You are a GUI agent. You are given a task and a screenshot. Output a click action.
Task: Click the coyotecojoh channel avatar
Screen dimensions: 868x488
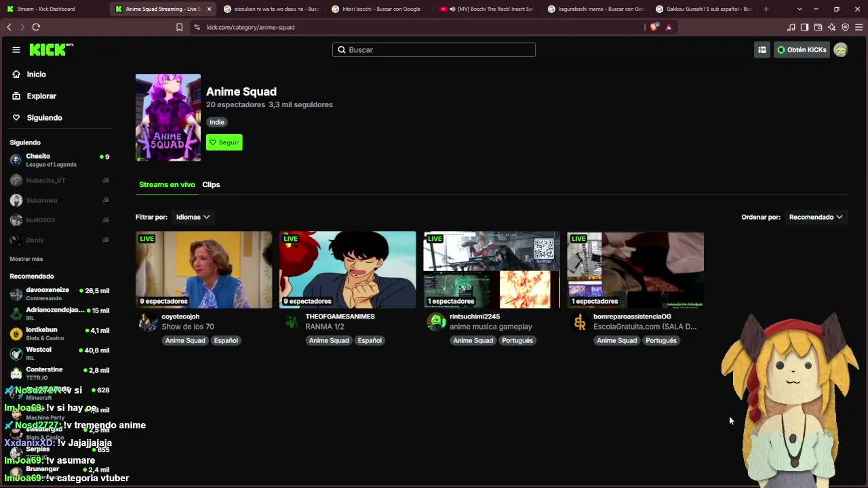[148, 322]
